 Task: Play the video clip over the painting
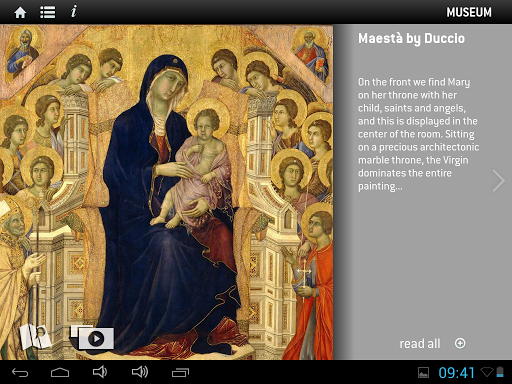tap(92, 337)
